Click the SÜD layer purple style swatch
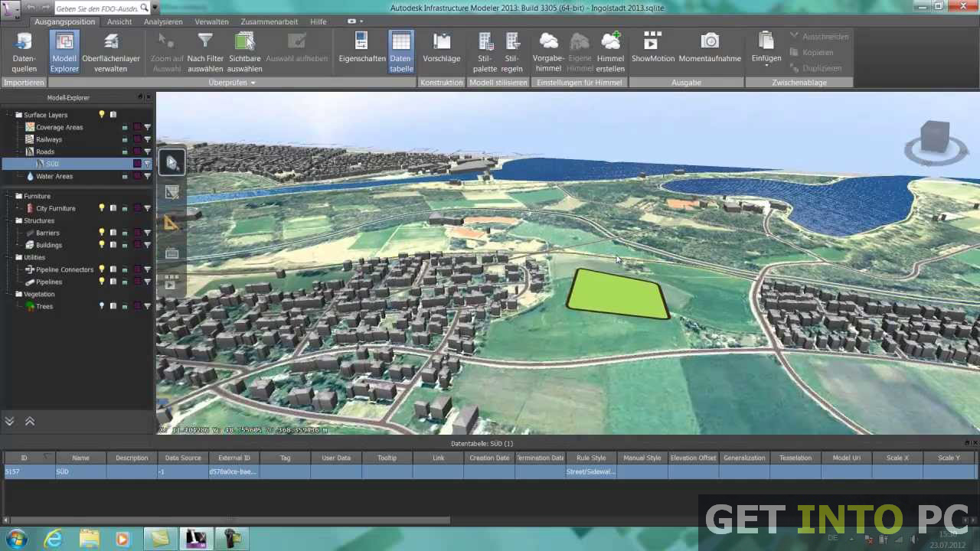The image size is (980, 551). (137, 164)
